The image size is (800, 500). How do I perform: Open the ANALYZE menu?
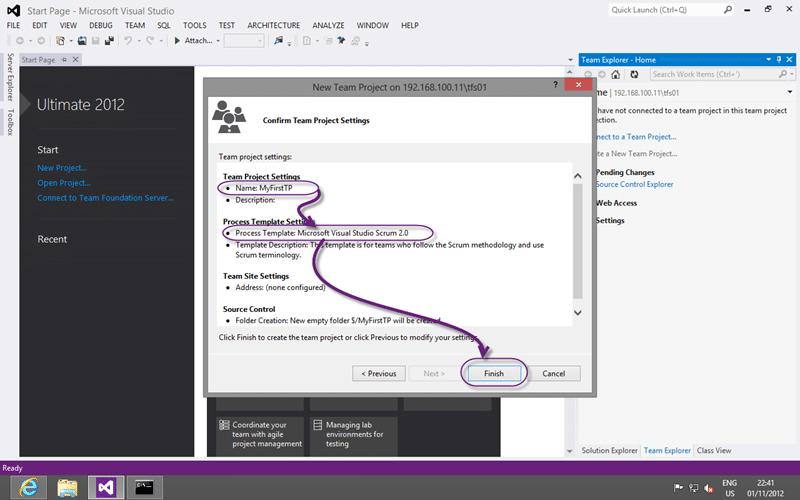click(328, 26)
